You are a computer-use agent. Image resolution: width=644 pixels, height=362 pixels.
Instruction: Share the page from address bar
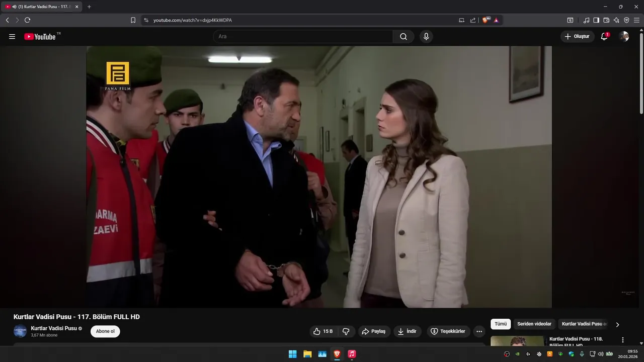tap(473, 20)
